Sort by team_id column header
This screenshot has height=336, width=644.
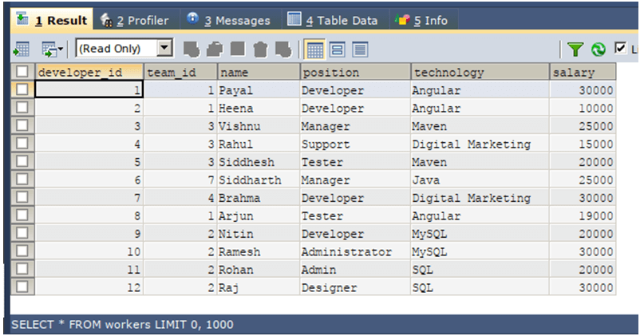click(180, 72)
